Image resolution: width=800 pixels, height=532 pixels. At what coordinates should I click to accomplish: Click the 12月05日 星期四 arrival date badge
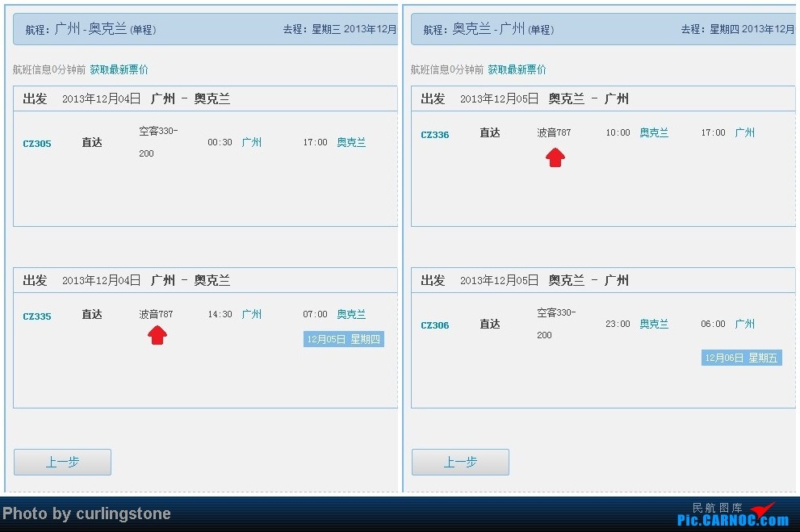pyautogui.click(x=343, y=339)
